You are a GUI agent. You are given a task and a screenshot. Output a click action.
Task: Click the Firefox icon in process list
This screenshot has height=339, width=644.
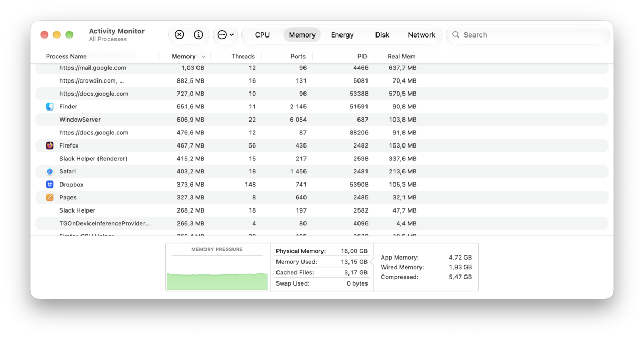pos(50,145)
